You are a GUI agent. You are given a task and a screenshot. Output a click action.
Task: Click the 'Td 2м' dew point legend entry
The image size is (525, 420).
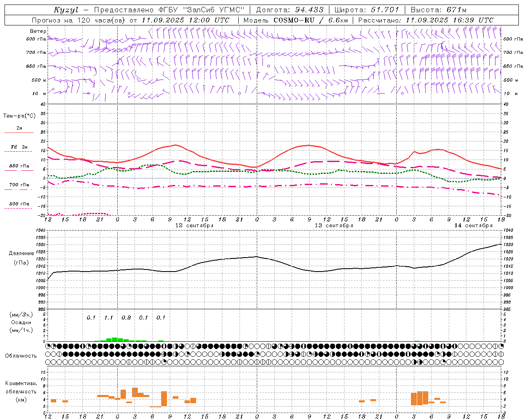pos(19,147)
